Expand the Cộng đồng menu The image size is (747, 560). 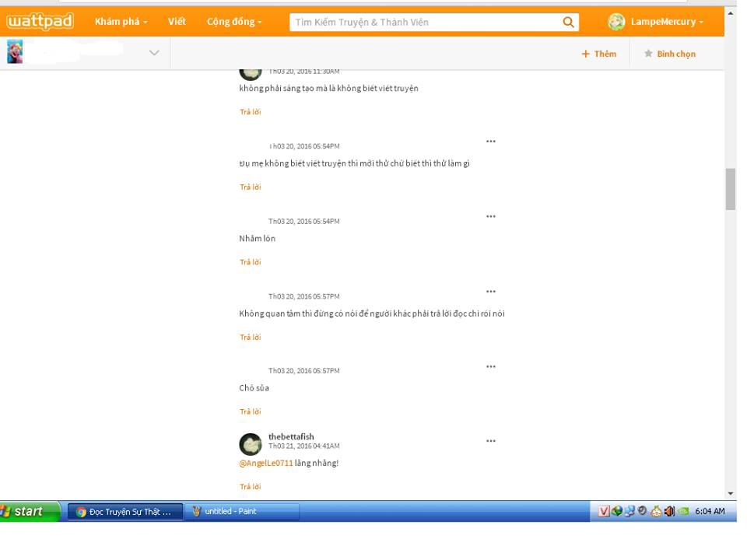(x=233, y=22)
